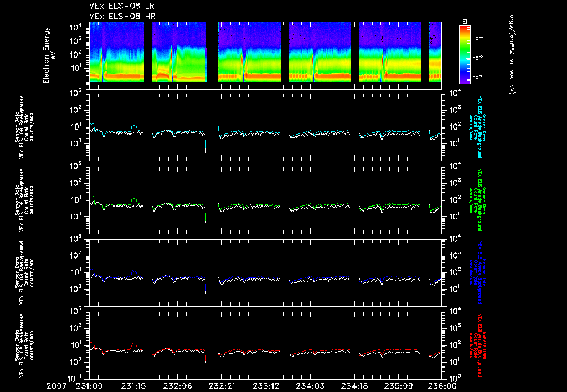Click the "232:21" time tick label
The width and height of the screenshot is (567, 392).
(221, 386)
